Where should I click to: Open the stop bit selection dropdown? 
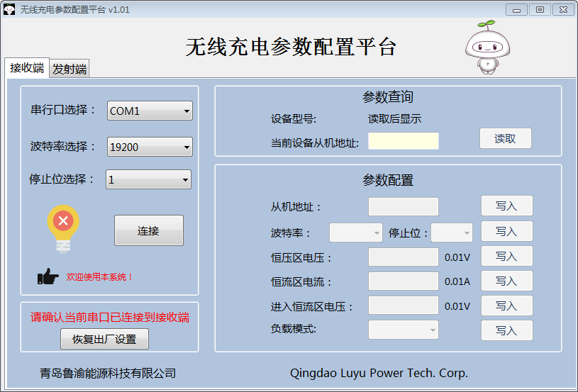tap(149, 180)
